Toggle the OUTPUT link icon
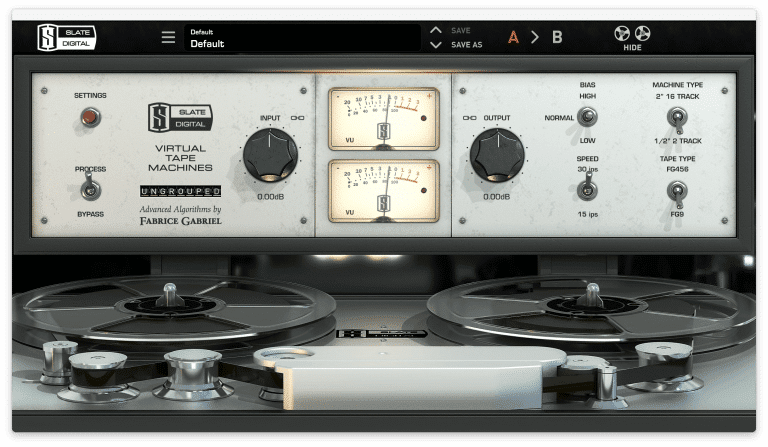 (469, 118)
